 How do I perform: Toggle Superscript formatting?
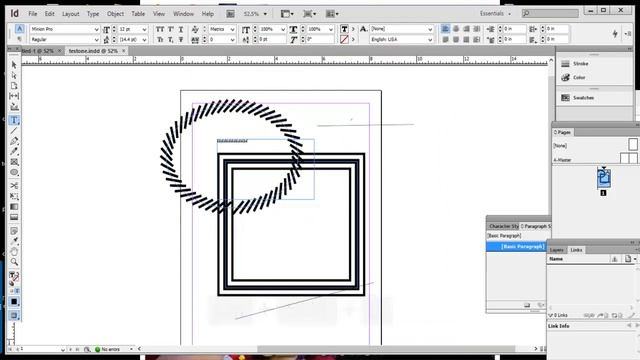pos(171,29)
